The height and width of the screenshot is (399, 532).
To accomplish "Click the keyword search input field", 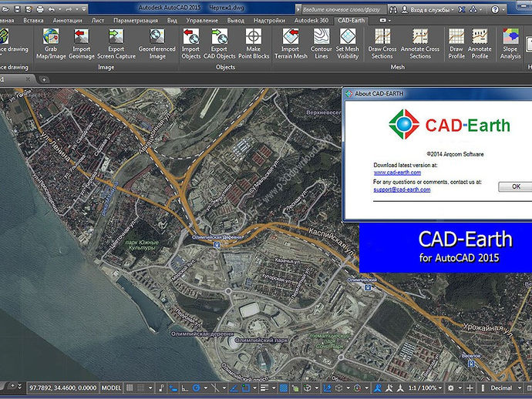I will point(344,9).
